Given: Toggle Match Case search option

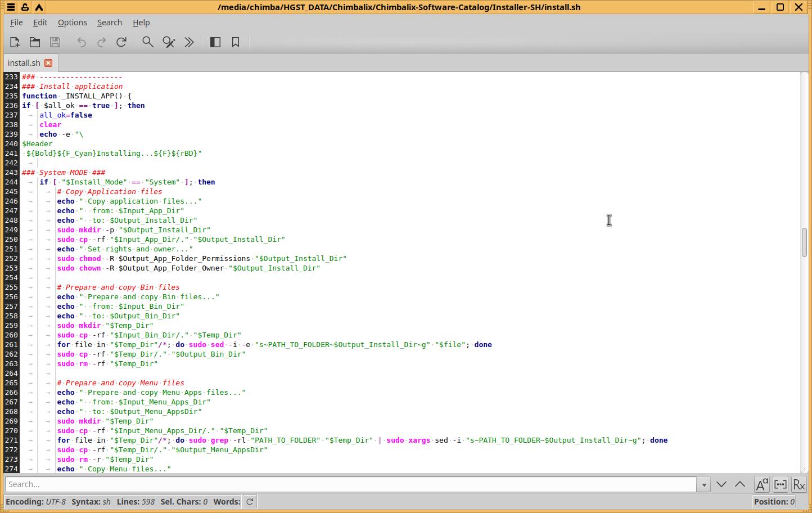Looking at the screenshot, I should pos(761,484).
